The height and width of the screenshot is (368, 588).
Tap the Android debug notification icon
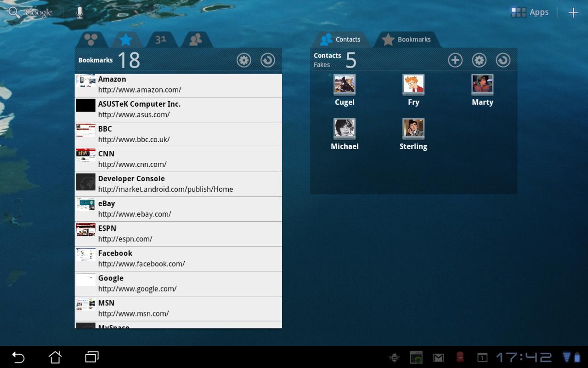click(394, 357)
